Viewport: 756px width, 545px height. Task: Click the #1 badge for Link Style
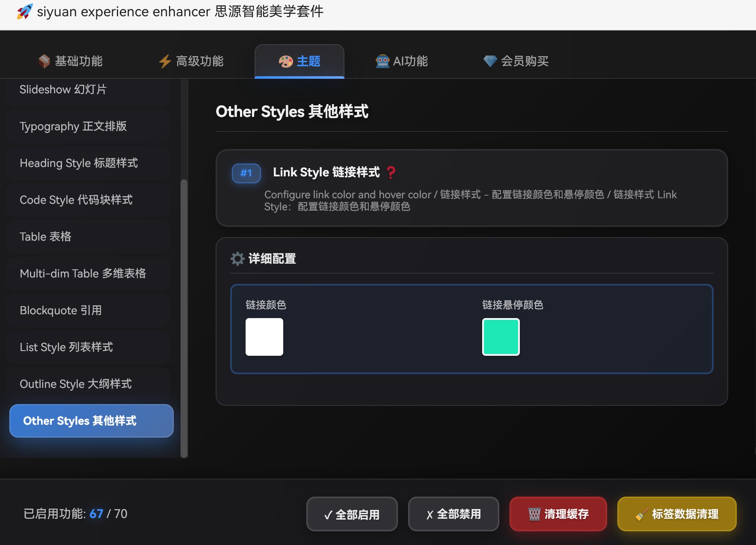click(x=246, y=173)
